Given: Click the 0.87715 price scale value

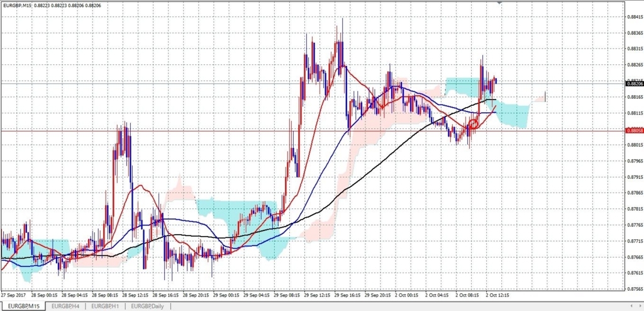Looking at the screenshot, I should click(634, 241).
